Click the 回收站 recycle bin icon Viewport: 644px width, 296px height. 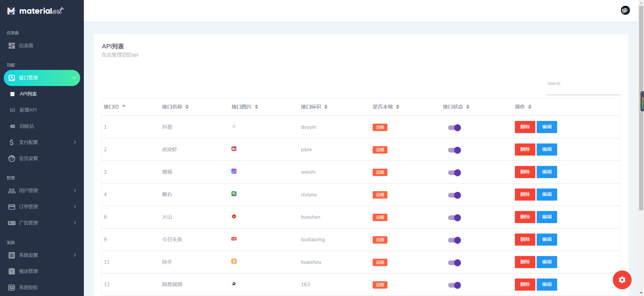[x=12, y=126]
